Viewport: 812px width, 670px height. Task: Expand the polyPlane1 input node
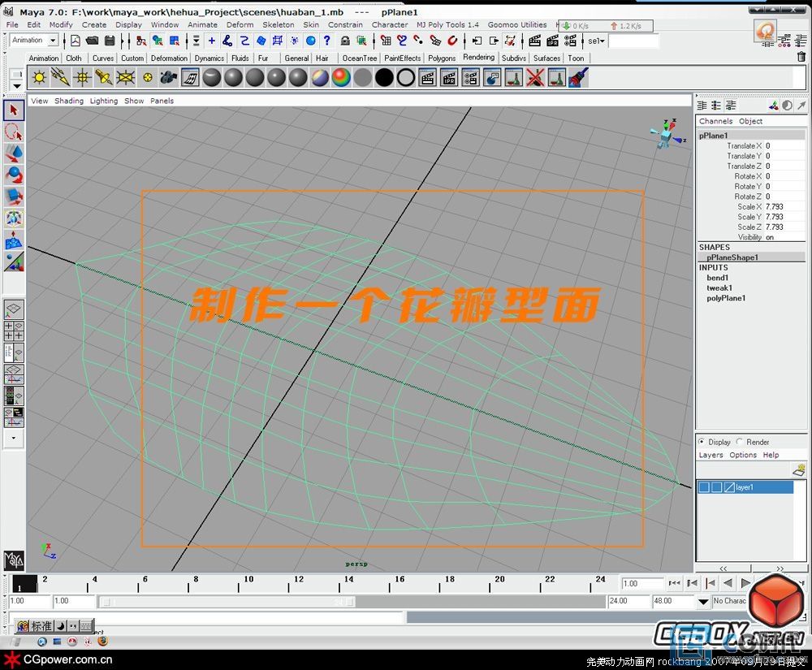726,298
